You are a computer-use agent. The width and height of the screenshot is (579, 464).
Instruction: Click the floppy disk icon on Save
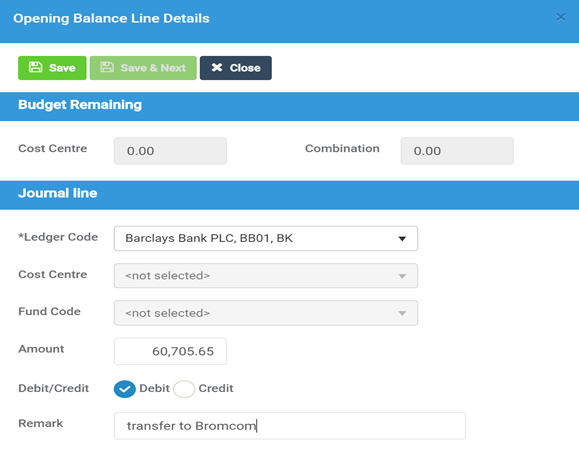35,67
